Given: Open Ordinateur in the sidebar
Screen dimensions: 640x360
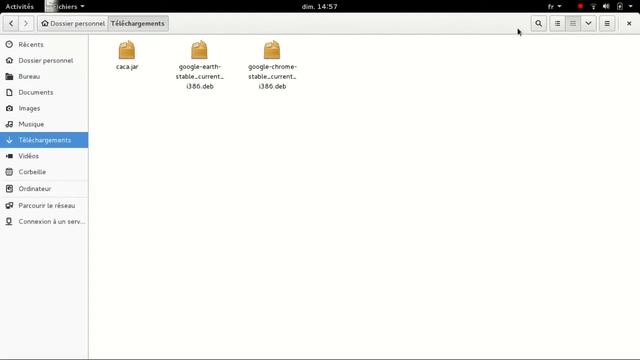Looking at the screenshot, I should click(44, 189).
